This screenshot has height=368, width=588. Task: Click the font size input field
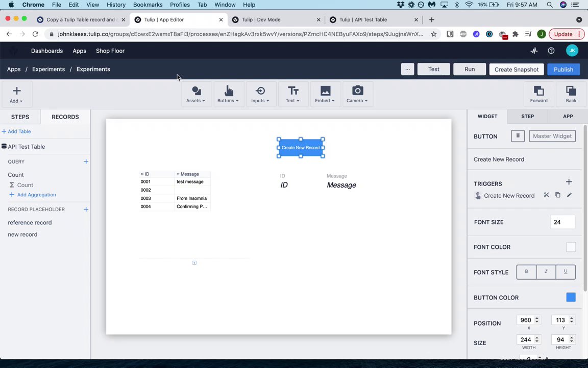(562, 222)
